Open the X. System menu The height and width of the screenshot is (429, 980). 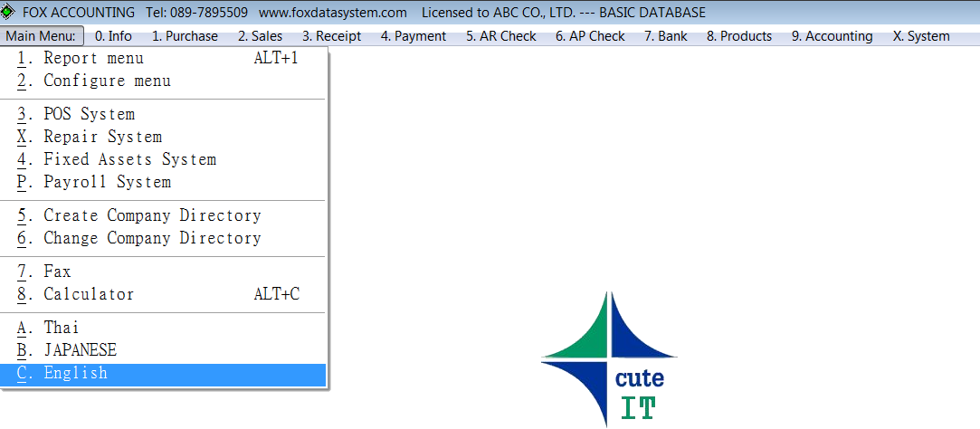coord(921,36)
